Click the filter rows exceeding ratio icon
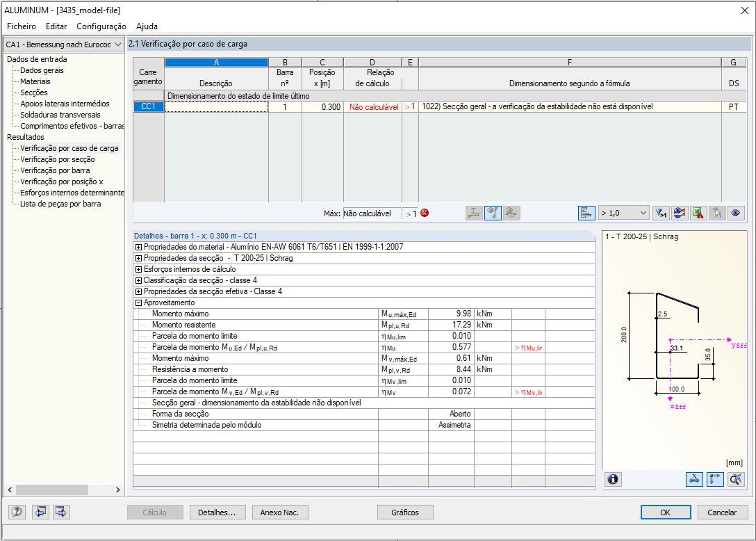The image size is (756, 541). tap(661, 213)
